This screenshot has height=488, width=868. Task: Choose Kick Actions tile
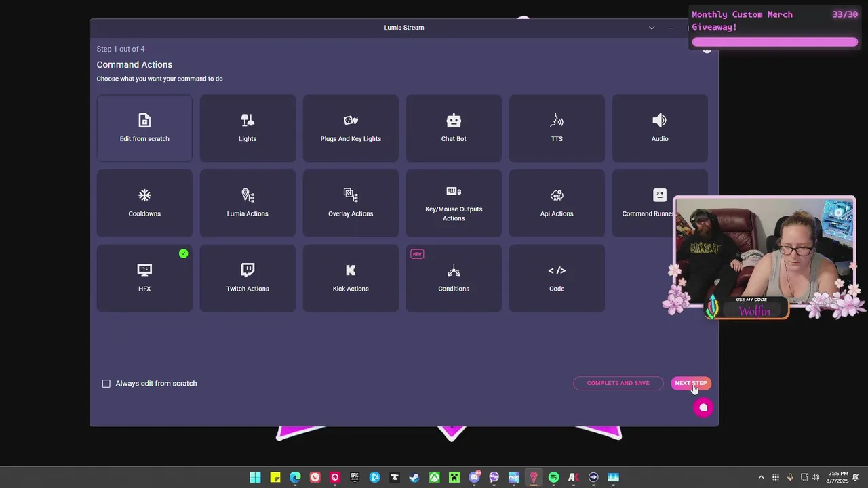click(x=351, y=279)
